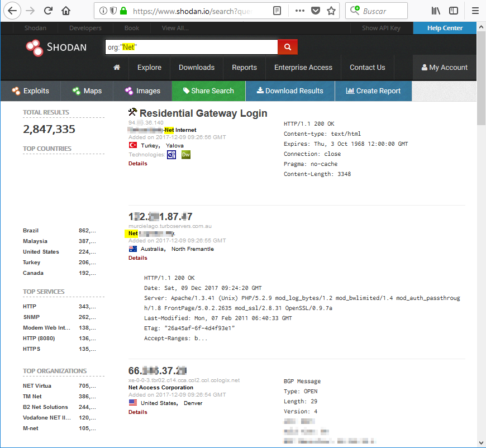Image resolution: width=486 pixels, height=448 pixels.
Task: Click the Download Results button
Action: click(x=289, y=91)
